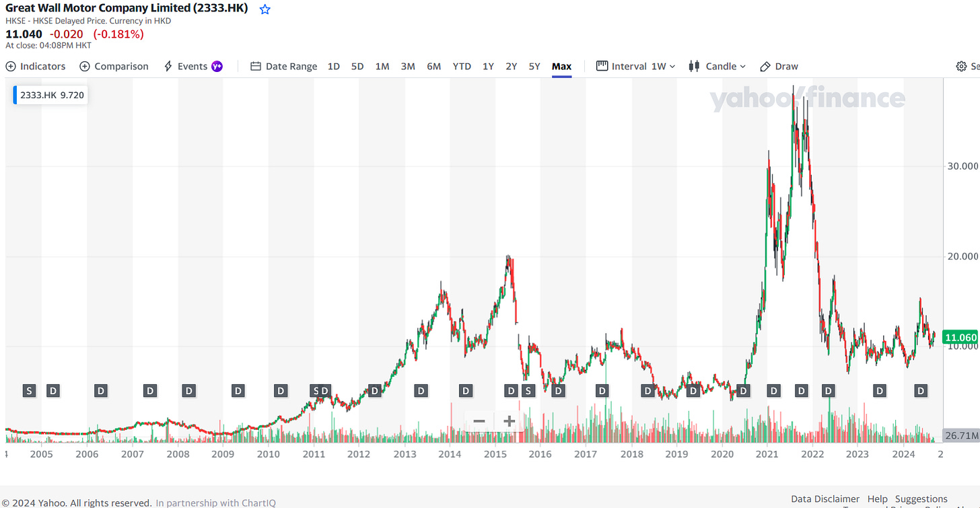Click the 11.060 price axis label

click(x=961, y=336)
